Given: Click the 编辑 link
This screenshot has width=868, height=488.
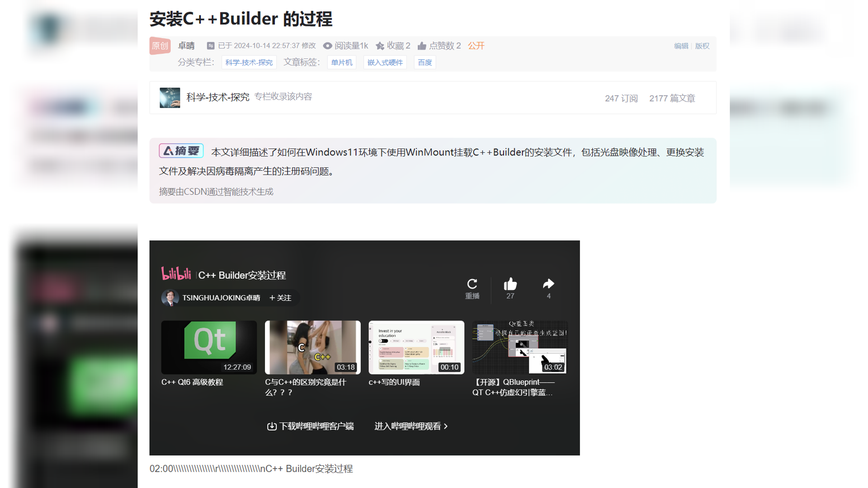Looking at the screenshot, I should point(681,46).
